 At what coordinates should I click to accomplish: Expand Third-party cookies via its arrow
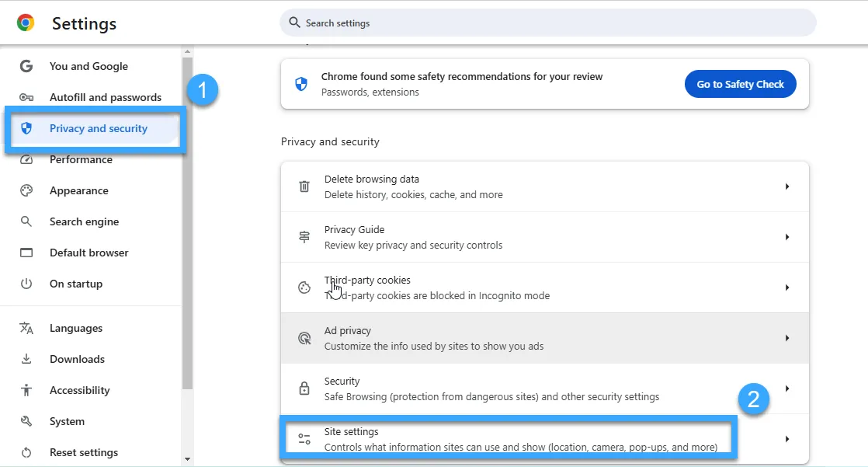[x=786, y=288]
